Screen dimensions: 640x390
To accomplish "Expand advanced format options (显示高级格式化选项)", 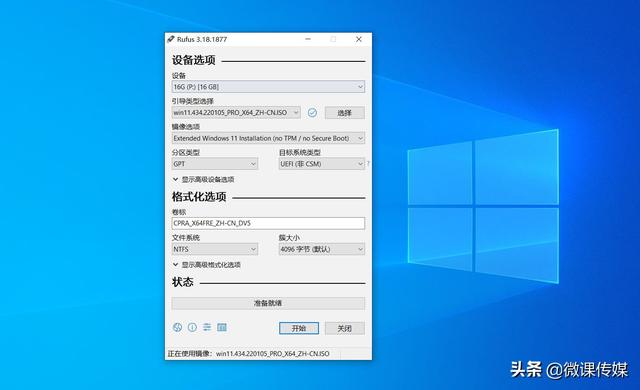I will pos(207,265).
